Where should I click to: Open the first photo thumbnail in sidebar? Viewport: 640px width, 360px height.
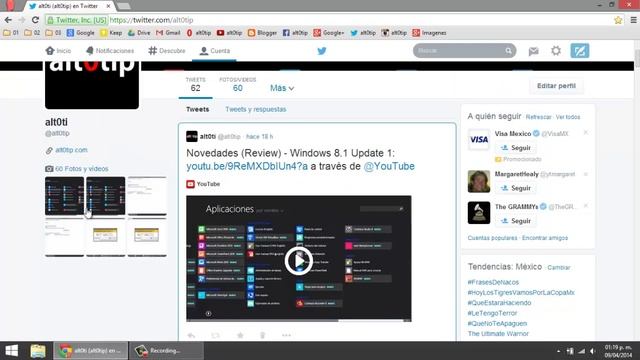pyautogui.click(x=64, y=196)
